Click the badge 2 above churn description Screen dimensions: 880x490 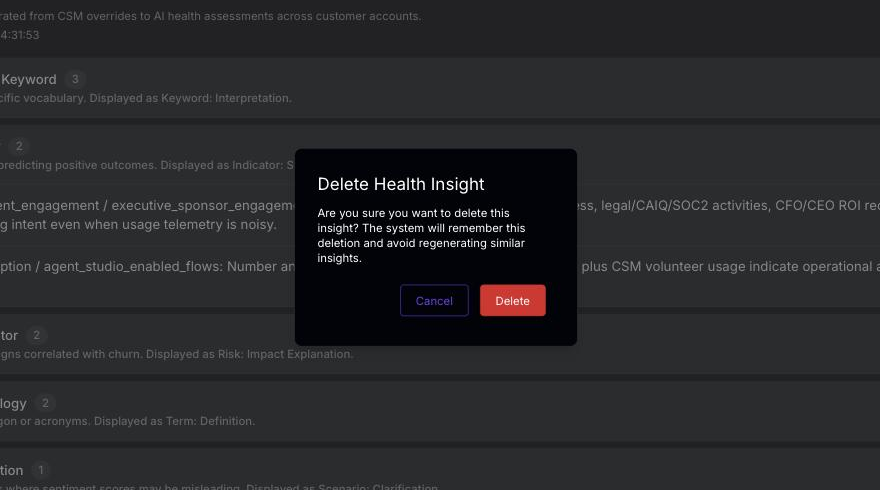point(36,335)
